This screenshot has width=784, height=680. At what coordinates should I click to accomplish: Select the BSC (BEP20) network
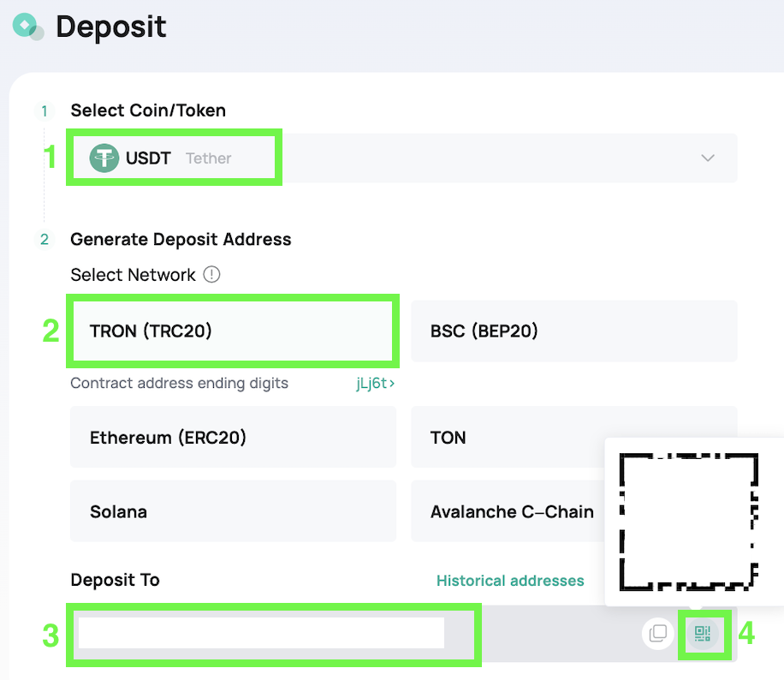(574, 331)
